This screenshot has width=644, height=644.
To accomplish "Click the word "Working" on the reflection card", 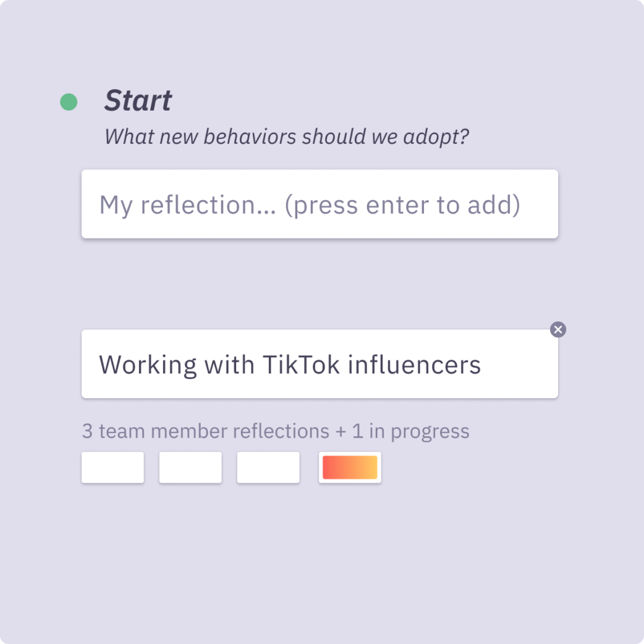I will coord(148,365).
